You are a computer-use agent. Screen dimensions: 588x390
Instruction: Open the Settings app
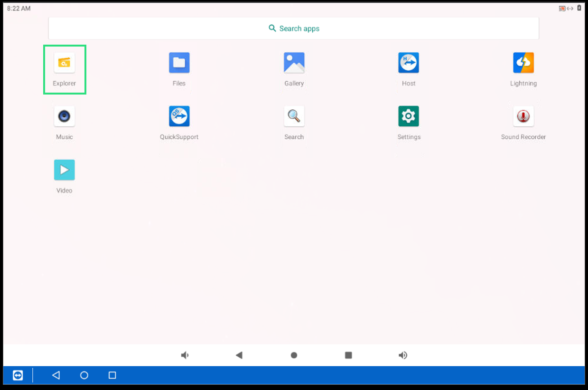coord(409,116)
